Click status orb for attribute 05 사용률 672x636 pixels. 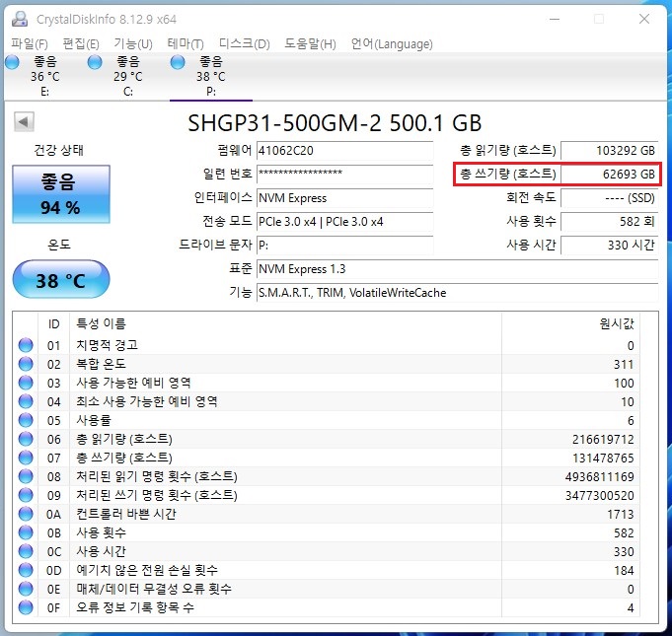coord(26,421)
